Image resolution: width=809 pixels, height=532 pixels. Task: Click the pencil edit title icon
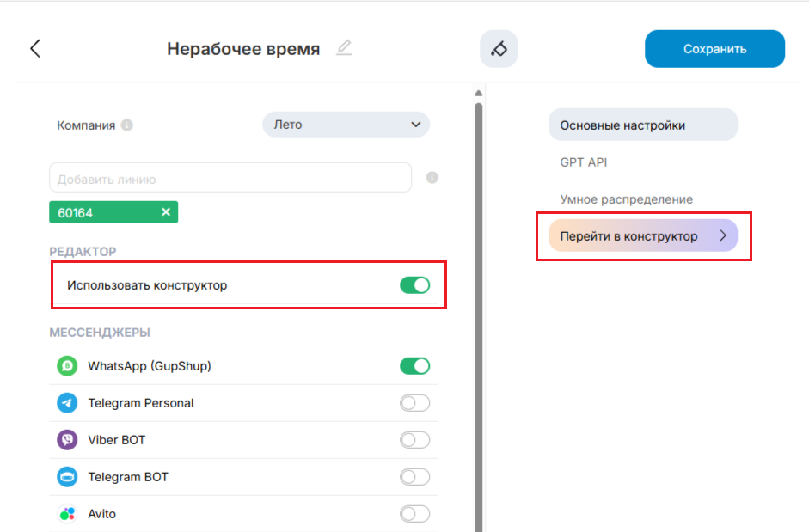(344, 47)
